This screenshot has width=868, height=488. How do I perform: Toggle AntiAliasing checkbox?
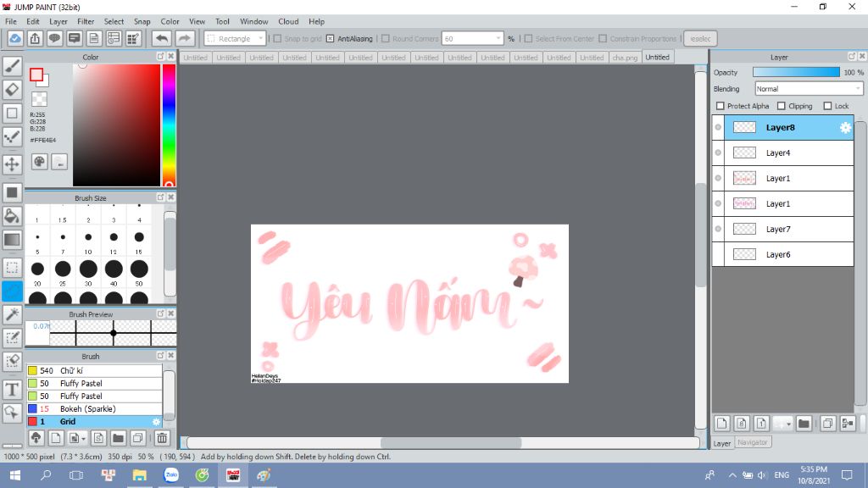click(x=330, y=39)
